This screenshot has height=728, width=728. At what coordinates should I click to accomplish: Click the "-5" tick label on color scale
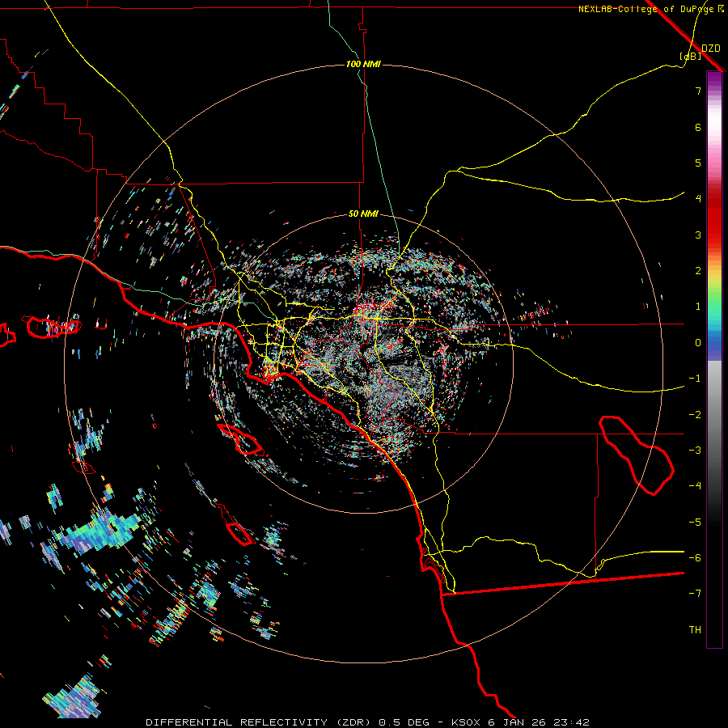(695, 523)
